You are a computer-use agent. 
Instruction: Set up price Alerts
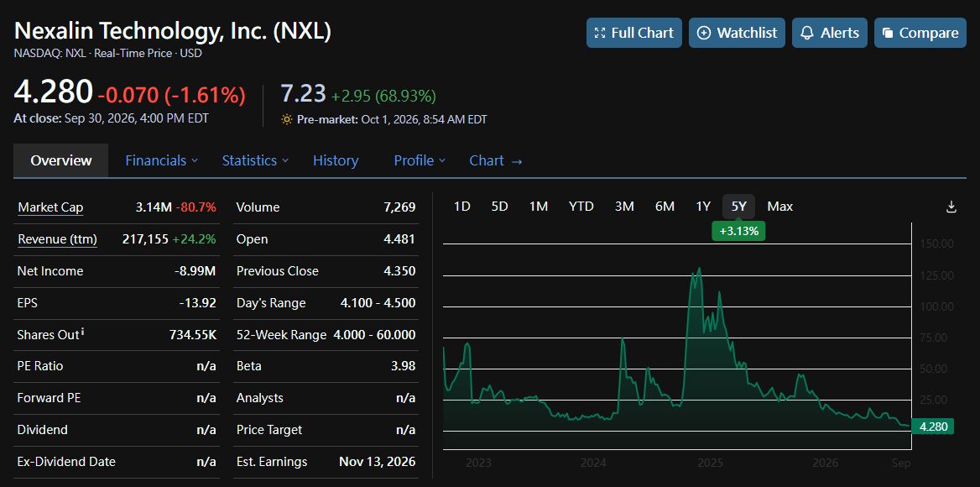click(x=829, y=33)
